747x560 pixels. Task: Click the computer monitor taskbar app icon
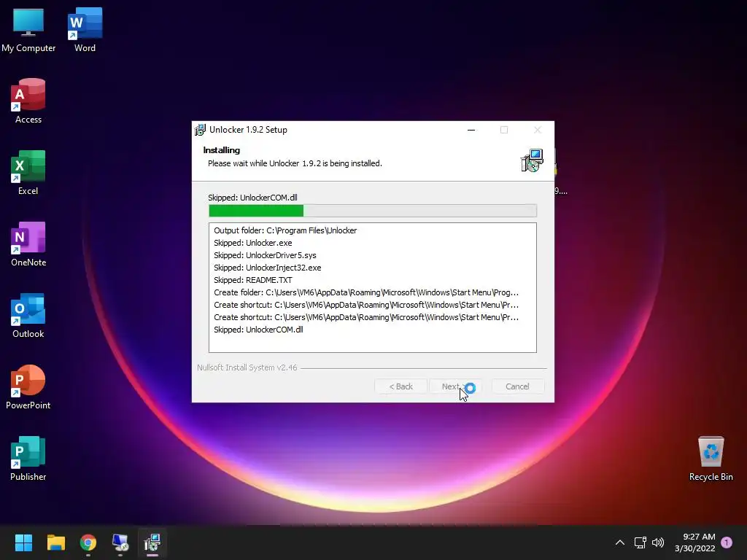coord(120,542)
